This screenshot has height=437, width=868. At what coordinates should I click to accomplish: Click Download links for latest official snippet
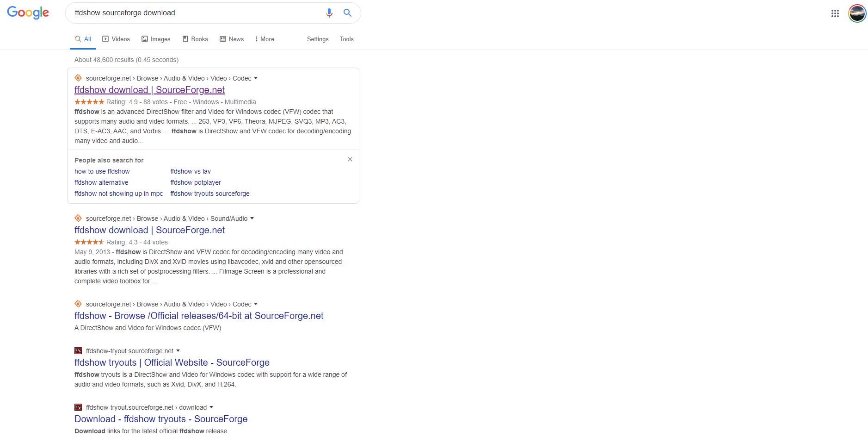pos(152,431)
